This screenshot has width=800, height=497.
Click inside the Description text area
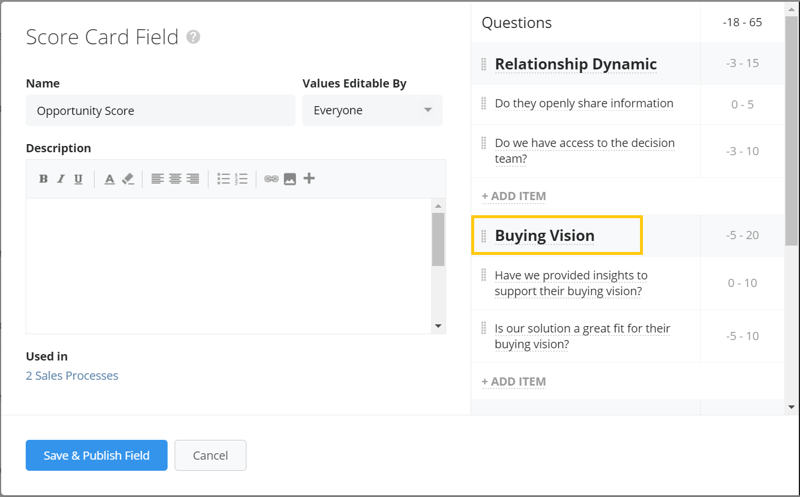(229, 266)
